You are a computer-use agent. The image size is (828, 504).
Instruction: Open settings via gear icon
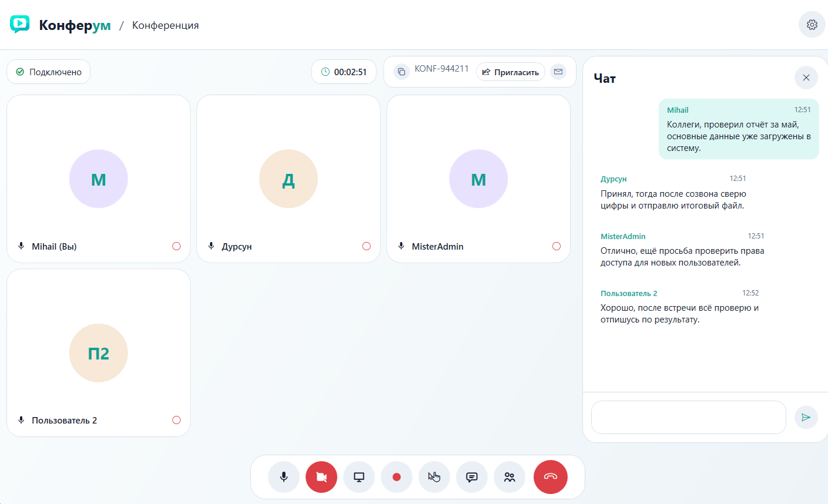pos(812,25)
